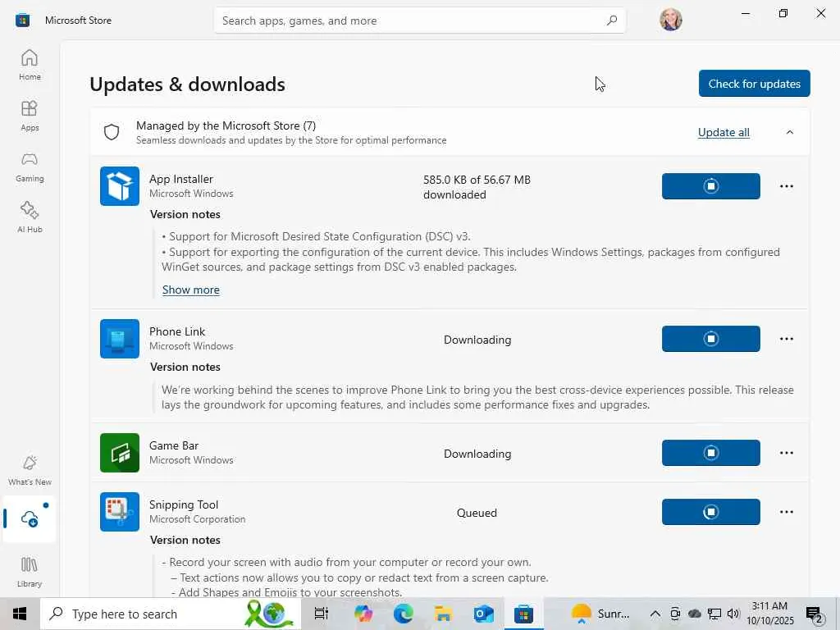Image resolution: width=840 pixels, height=630 pixels.
Task: Select the Downloads cloud icon in sidebar
Action: point(30,518)
